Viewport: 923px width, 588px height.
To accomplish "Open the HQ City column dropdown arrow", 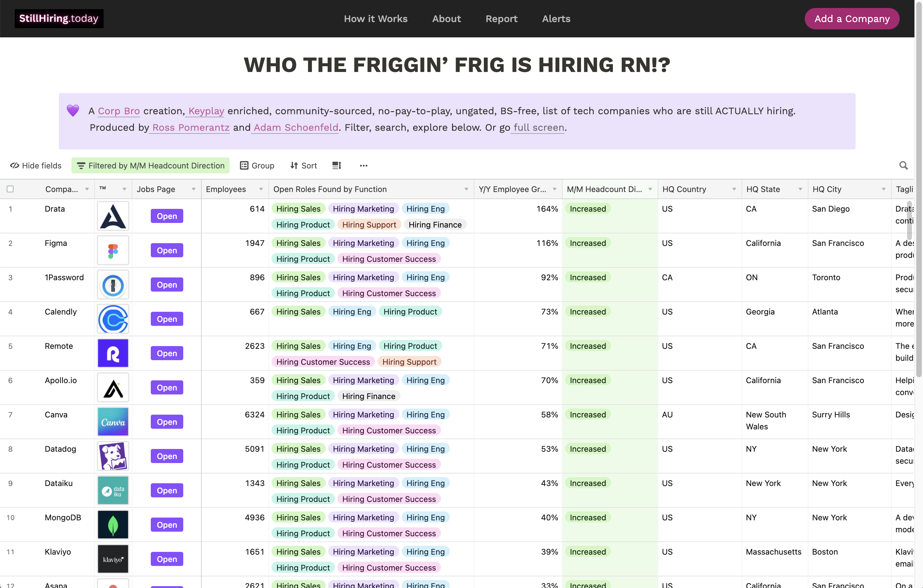I will [x=883, y=189].
